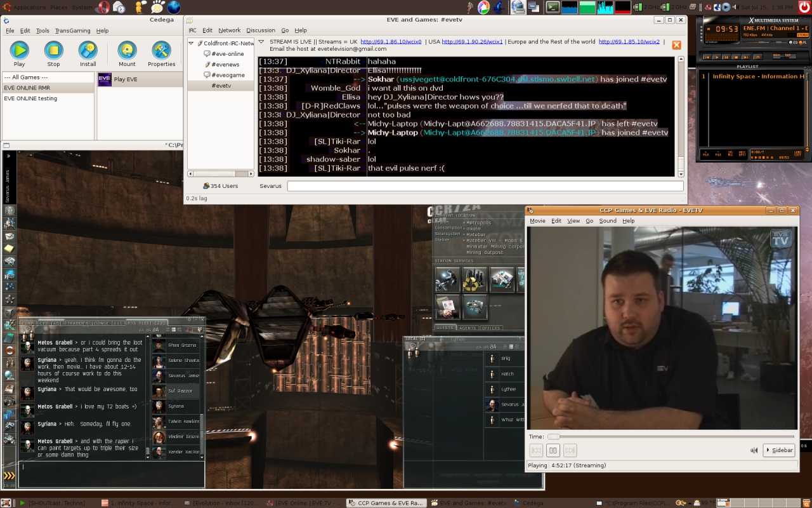This screenshot has width=812, height=508.
Task: Expand the EVE sidebar with double chevron
Action: [8, 156]
